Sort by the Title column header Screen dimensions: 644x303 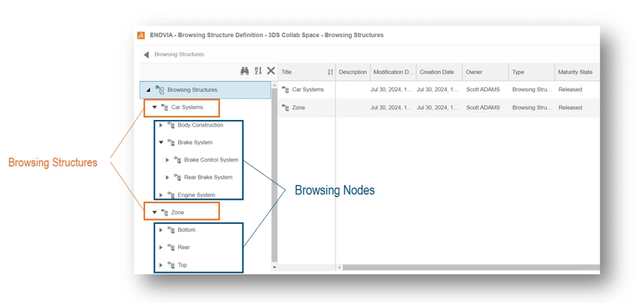coord(307,72)
